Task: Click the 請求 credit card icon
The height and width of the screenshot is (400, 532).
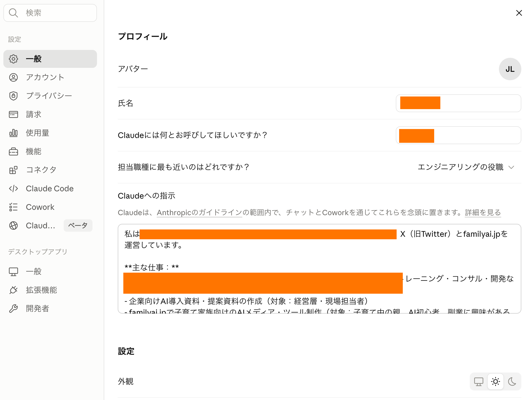Action: (13, 114)
